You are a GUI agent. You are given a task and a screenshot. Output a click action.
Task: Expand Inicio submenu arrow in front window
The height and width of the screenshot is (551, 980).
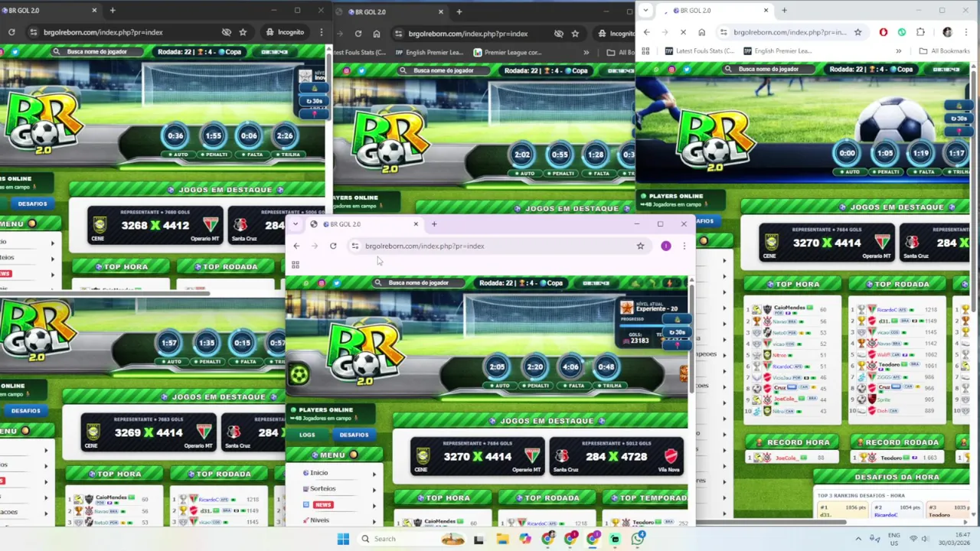click(x=374, y=474)
